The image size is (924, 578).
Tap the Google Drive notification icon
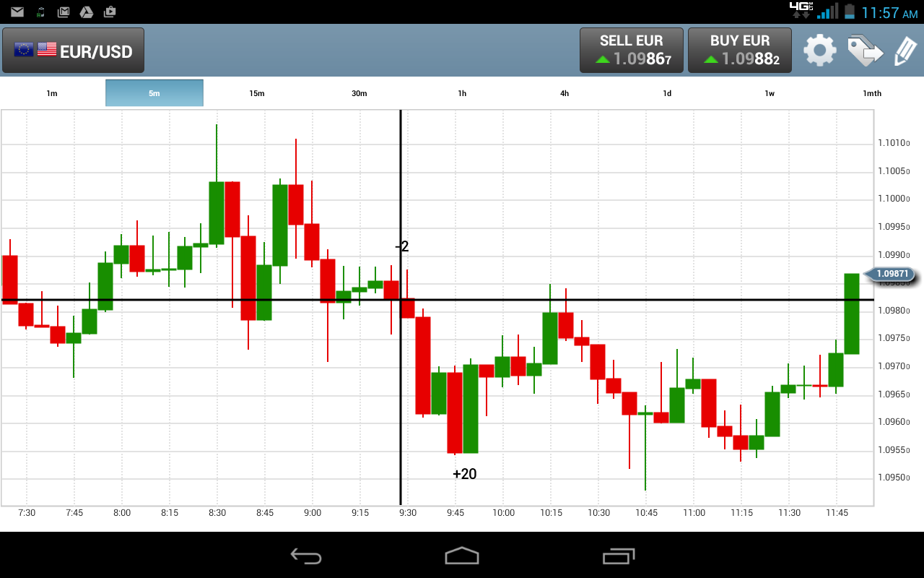click(87, 12)
